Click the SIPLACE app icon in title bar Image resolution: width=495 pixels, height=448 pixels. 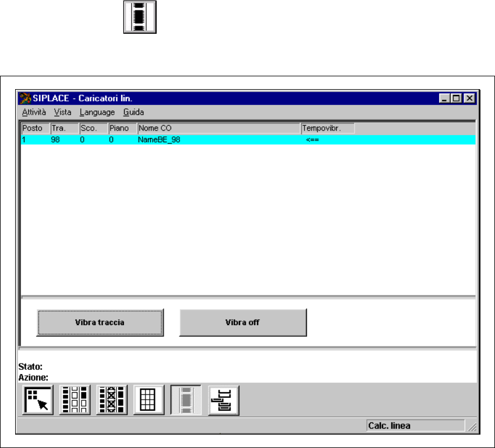(x=25, y=98)
